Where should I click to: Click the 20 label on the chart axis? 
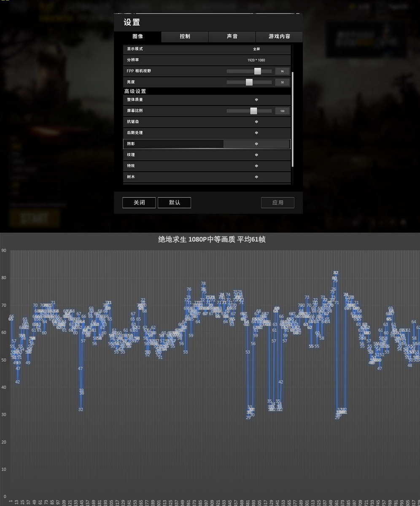click(4, 442)
